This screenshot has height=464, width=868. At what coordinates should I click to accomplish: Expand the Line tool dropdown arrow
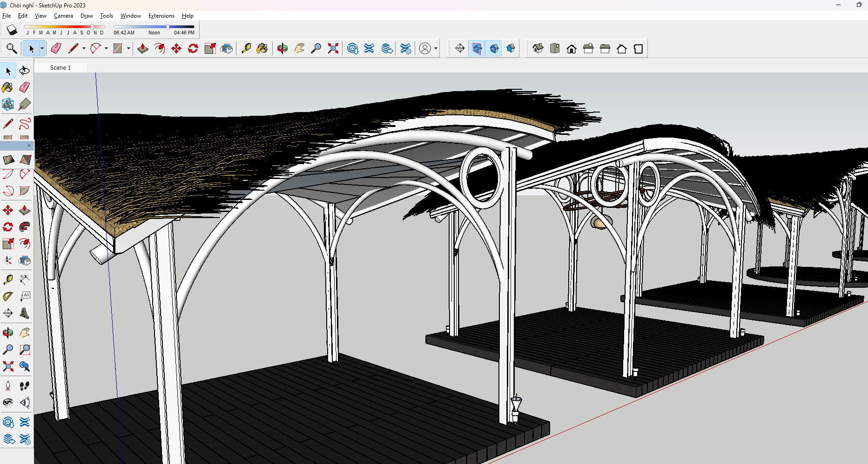[84, 48]
